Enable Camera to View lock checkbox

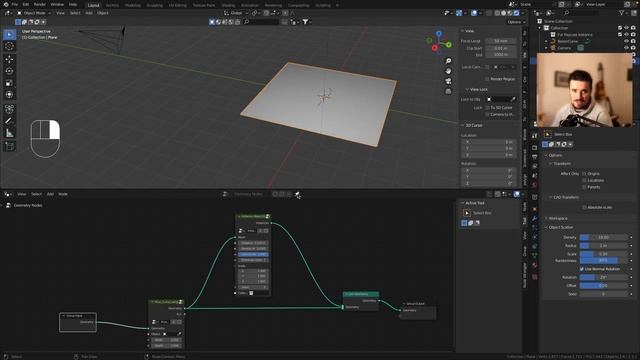point(487,114)
